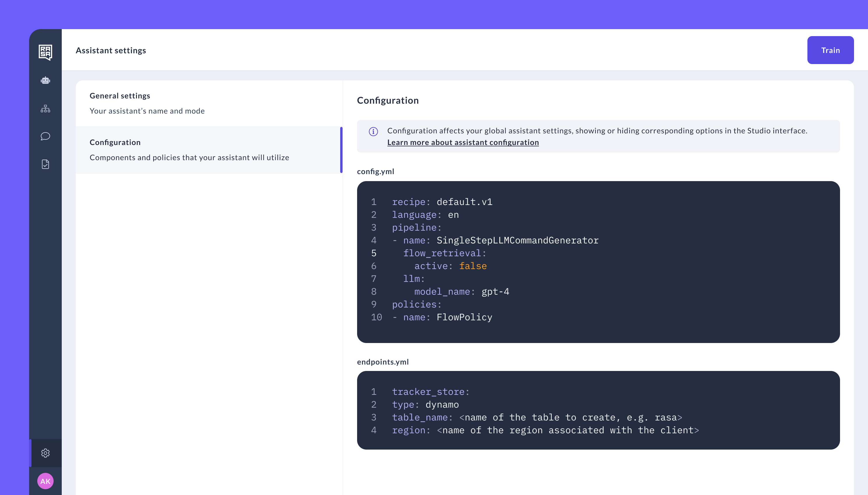Select the General settings section
Image resolution: width=868 pixels, height=495 pixels.
[x=209, y=103]
